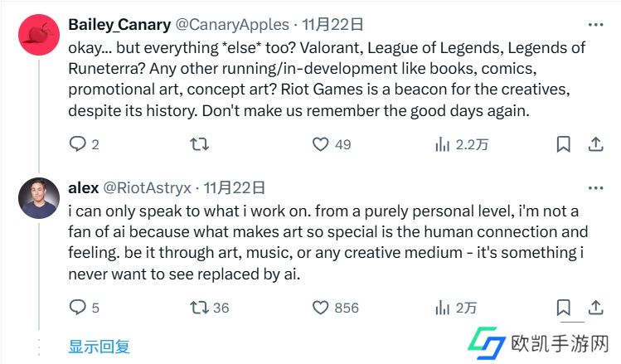This screenshot has height=364, width=621.
Task: Open more options on Bailey_Canary's tweet
Action: pos(594,25)
